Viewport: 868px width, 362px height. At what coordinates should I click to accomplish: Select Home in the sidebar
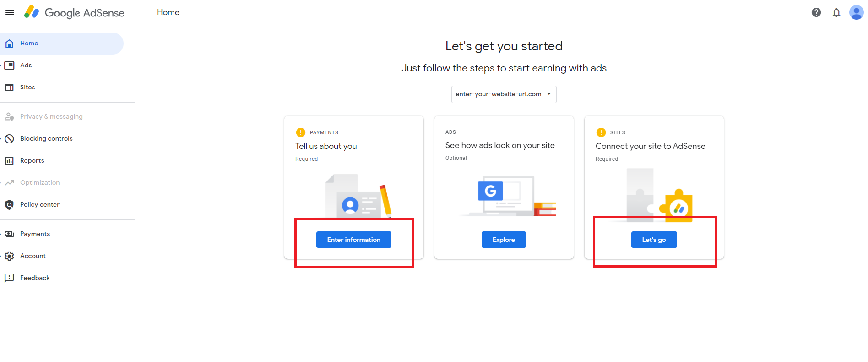click(62, 44)
